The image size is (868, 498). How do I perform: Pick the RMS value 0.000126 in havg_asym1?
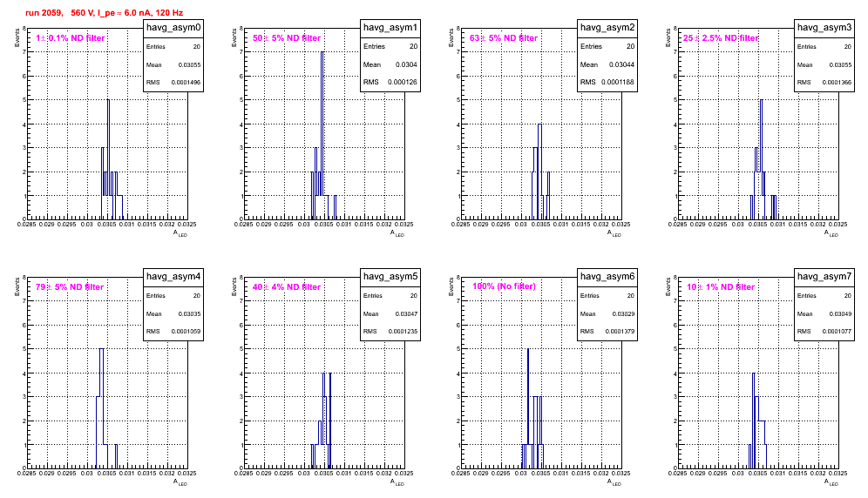[403, 83]
